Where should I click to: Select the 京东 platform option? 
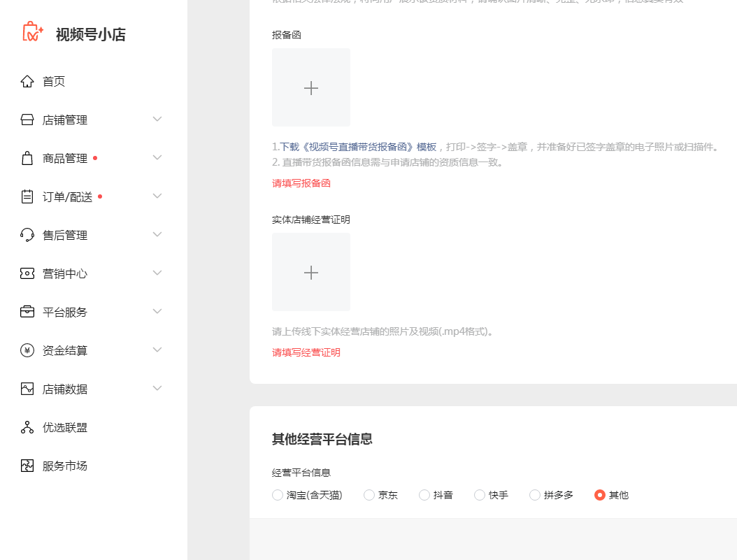(369, 495)
